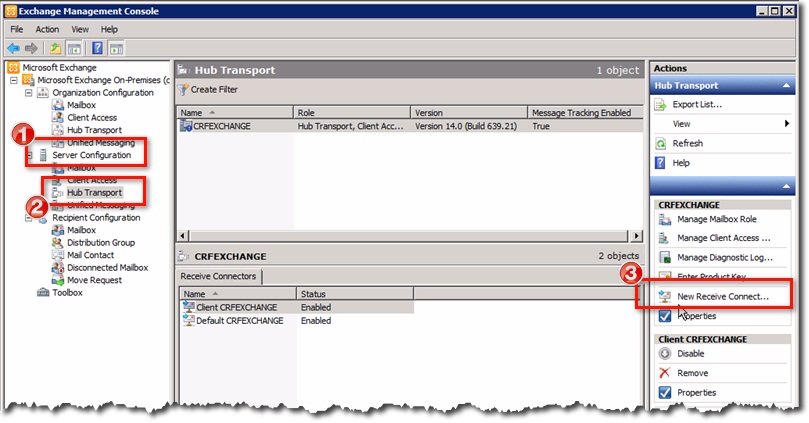
Task: Select Client CRFEXCHANGE connector row
Action: pyautogui.click(x=297, y=307)
